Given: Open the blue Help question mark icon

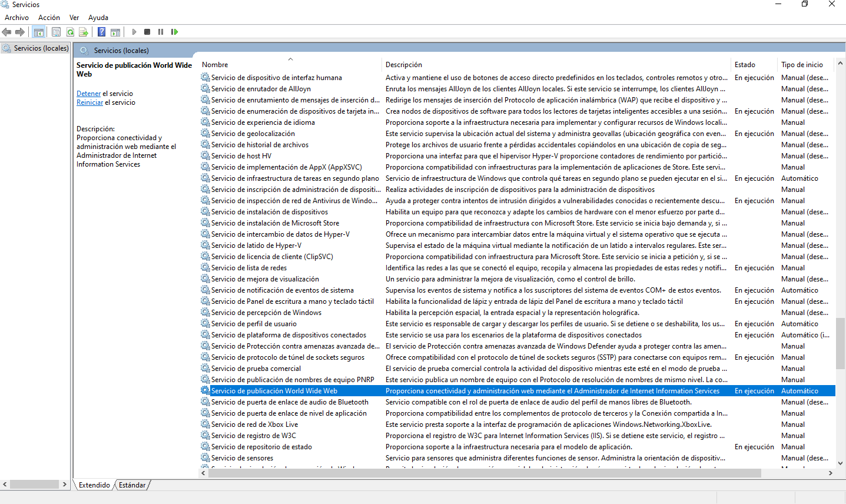Looking at the screenshot, I should point(101,32).
